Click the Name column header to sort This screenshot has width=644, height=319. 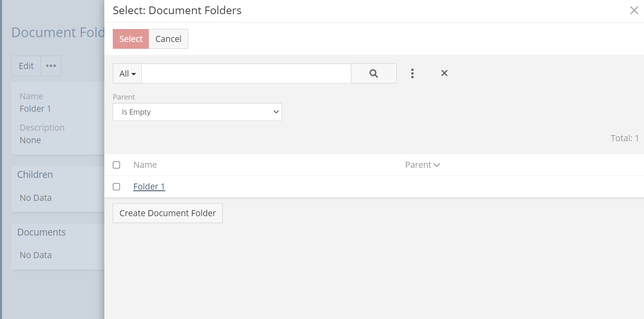[x=145, y=165]
